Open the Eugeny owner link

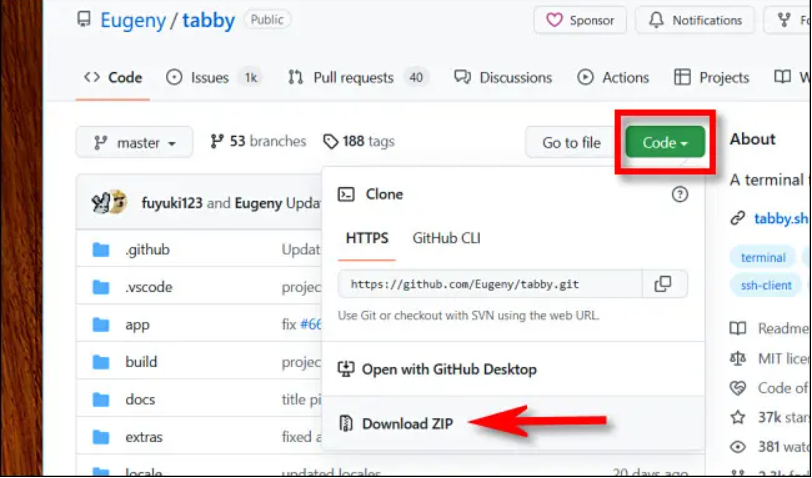133,20
